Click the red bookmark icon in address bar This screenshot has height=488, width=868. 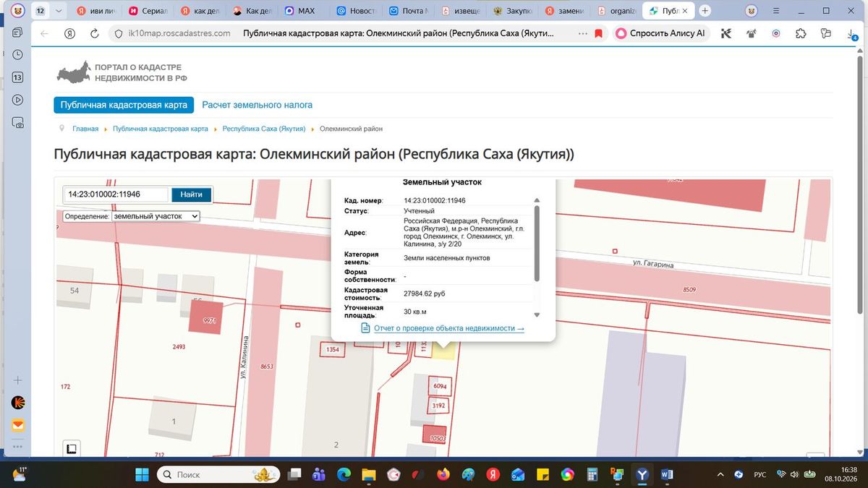click(598, 33)
